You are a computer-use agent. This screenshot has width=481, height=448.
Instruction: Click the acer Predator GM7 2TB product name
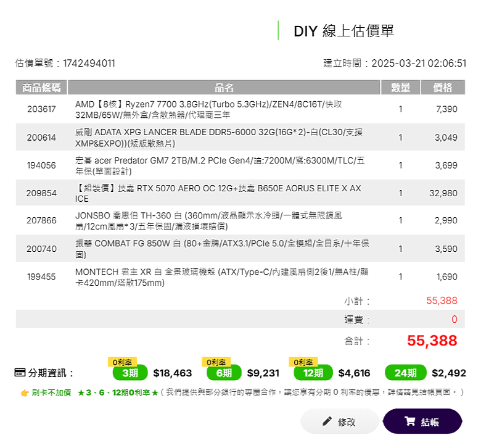(x=220, y=165)
